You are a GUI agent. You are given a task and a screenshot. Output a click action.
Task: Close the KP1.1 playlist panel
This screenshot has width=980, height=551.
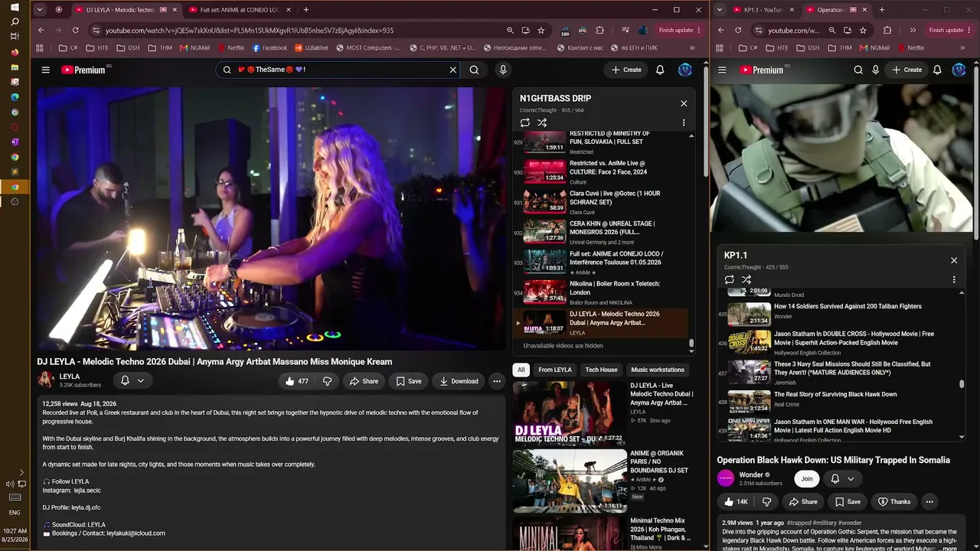954,260
